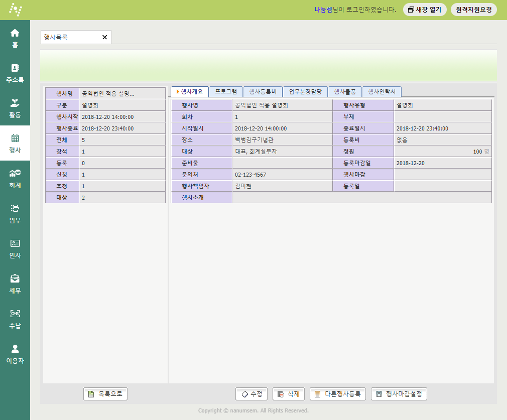Switch to the 행사개요 tab
This screenshot has height=420, width=507.
point(190,92)
